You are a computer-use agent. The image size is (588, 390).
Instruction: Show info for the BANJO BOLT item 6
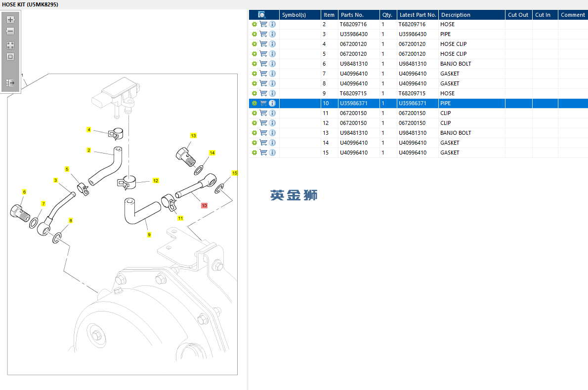click(x=273, y=64)
